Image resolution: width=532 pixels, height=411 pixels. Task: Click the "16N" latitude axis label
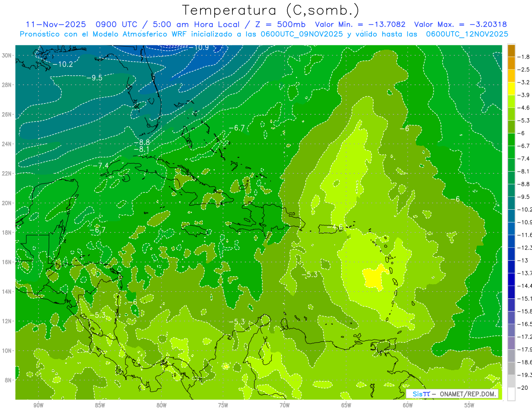[7, 262]
